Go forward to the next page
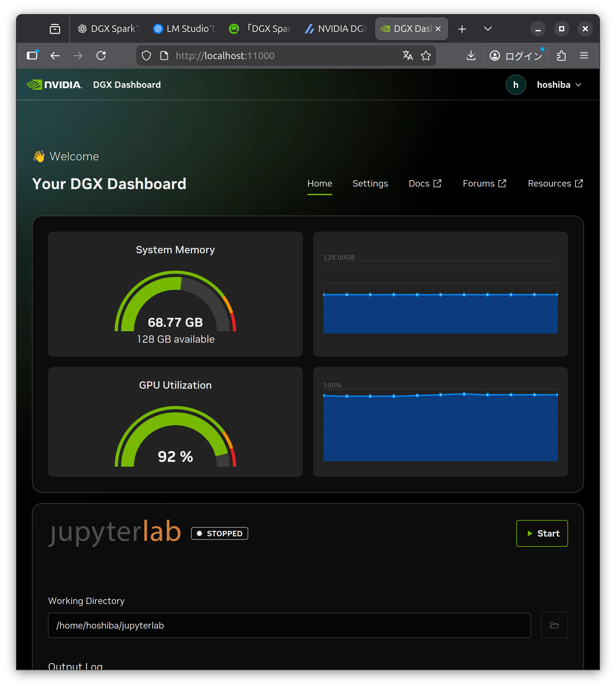 78,56
